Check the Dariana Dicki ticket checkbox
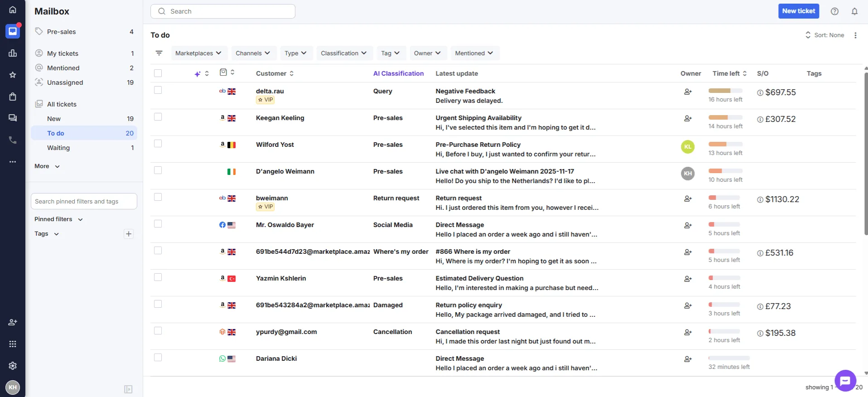868x397 pixels. point(158,358)
